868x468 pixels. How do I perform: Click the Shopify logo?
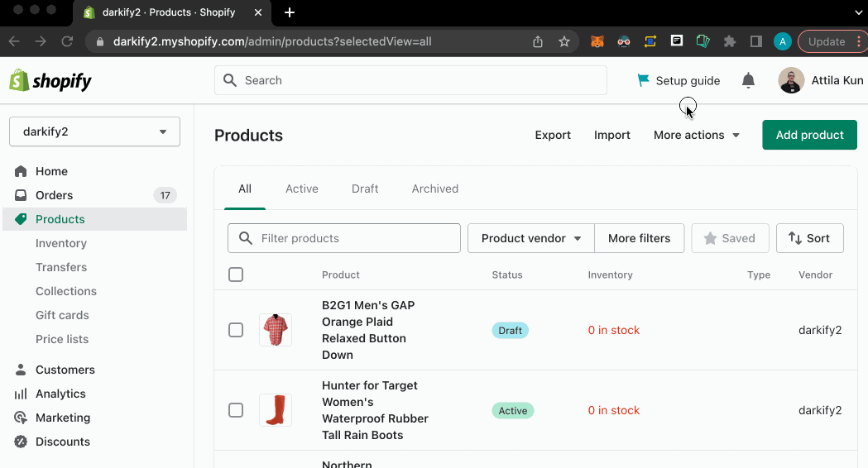click(50, 80)
